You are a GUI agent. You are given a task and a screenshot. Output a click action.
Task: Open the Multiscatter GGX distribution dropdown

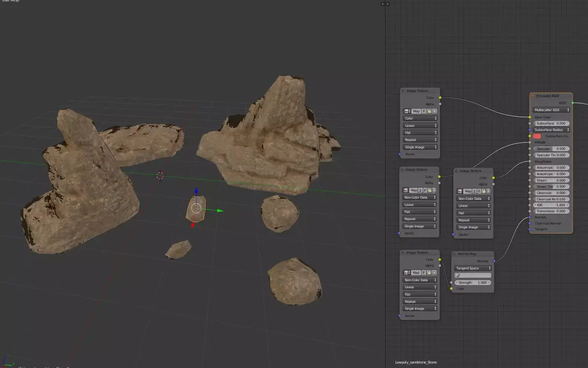click(x=551, y=110)
